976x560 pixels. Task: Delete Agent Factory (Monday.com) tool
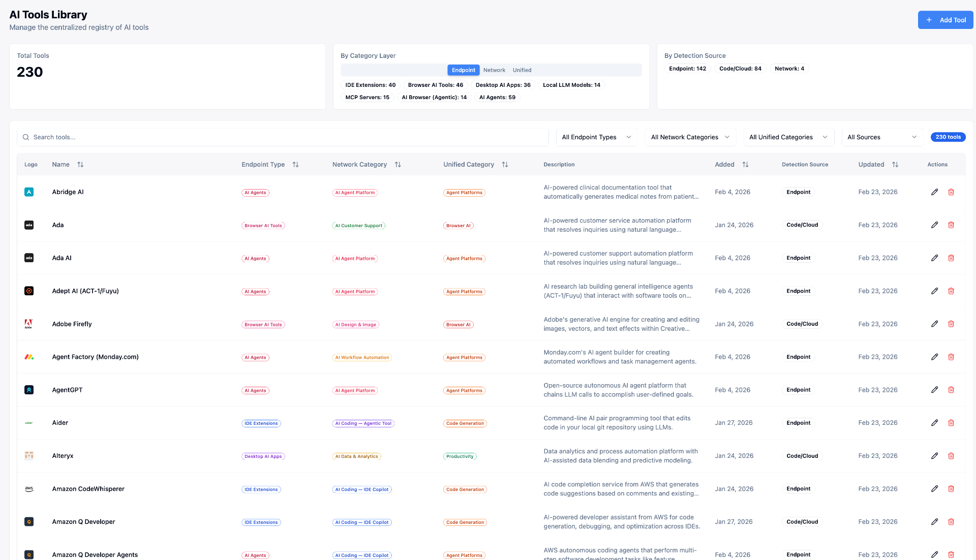[951, 357]
